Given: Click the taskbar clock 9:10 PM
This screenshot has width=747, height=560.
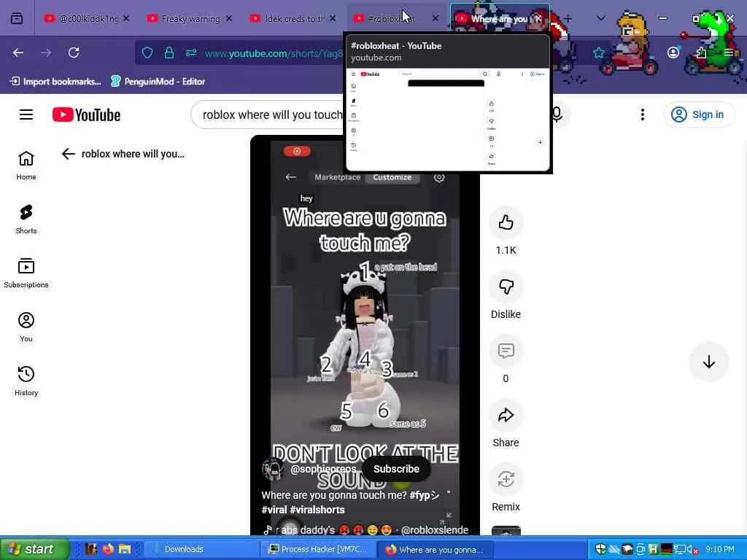Looking at the screenshot, I should pos(720,549).
